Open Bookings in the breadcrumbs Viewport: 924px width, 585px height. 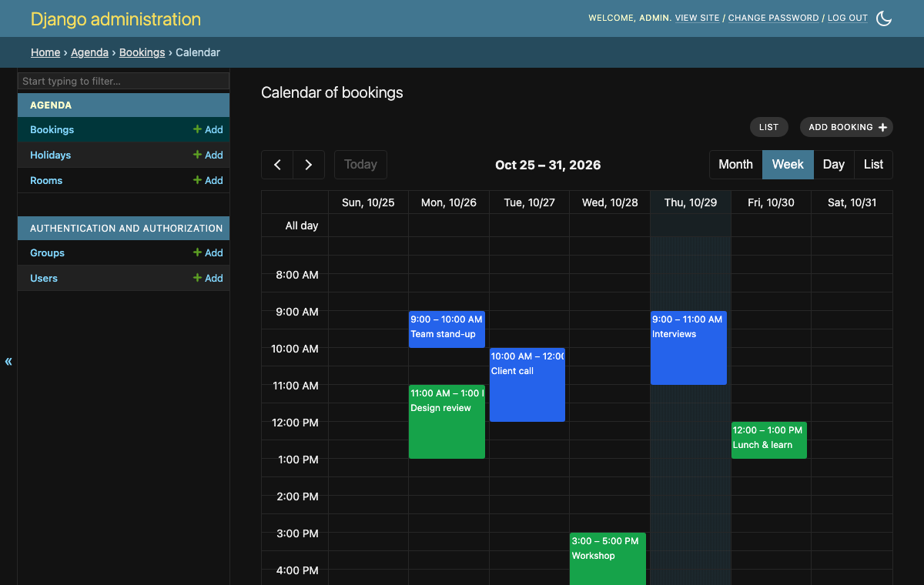142,52
